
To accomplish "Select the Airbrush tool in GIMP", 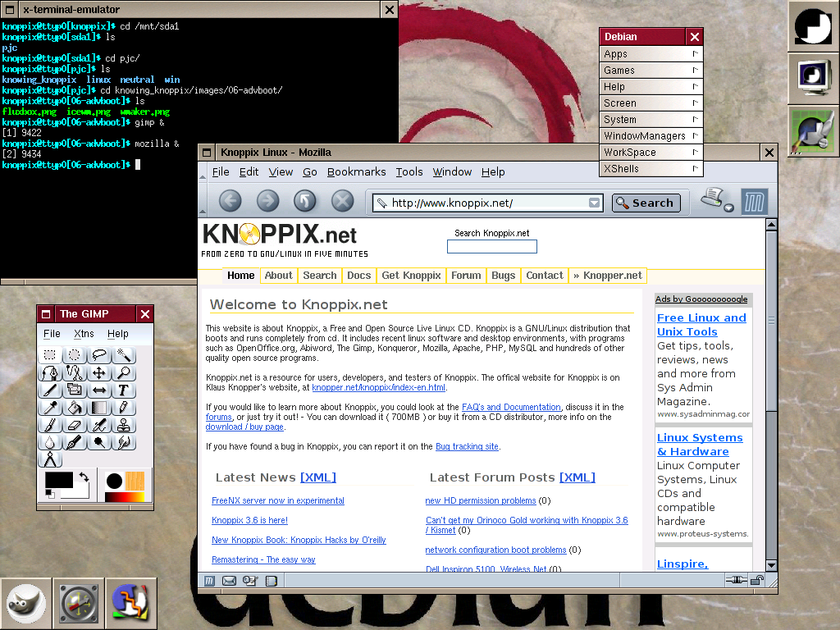I will pos(99,424).
